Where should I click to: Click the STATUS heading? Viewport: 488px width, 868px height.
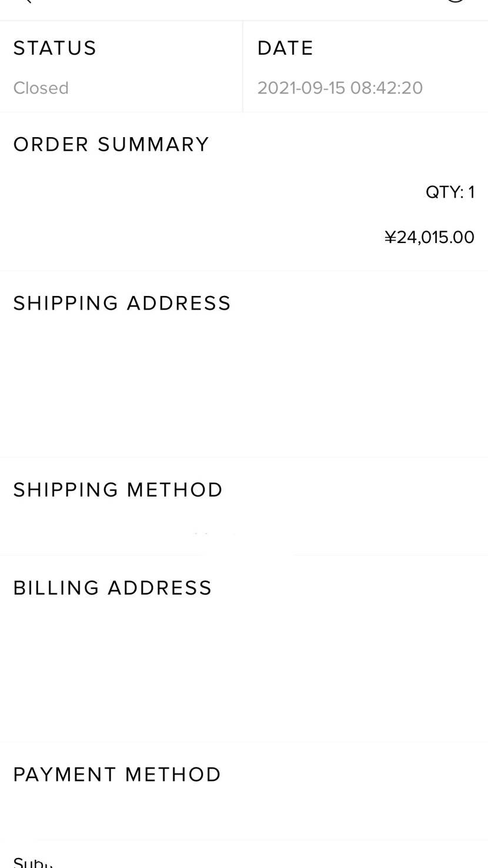[x=55, y=48]
